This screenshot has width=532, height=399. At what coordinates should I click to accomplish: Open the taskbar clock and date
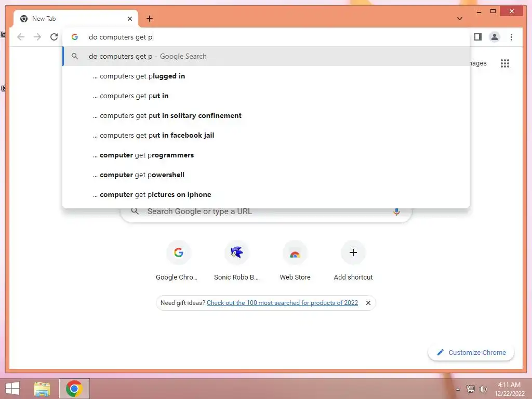pos(509,389)
